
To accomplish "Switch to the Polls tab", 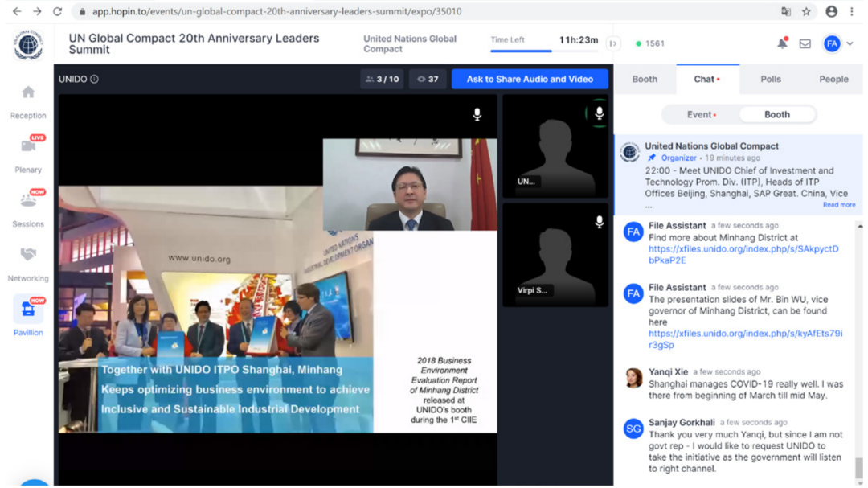I will (x=771, y=80).
